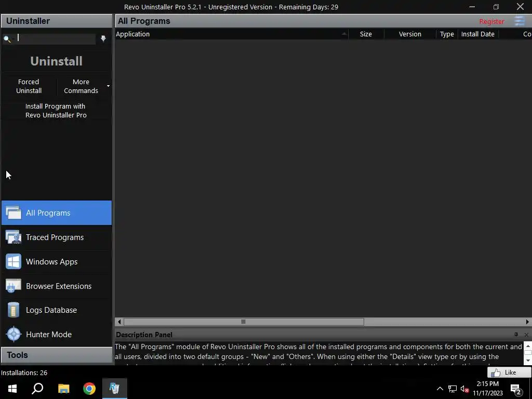Viewport: 532px width, 399px height.
Task: Click the Browser Extensions plug icon
Action: click(14, 286)
